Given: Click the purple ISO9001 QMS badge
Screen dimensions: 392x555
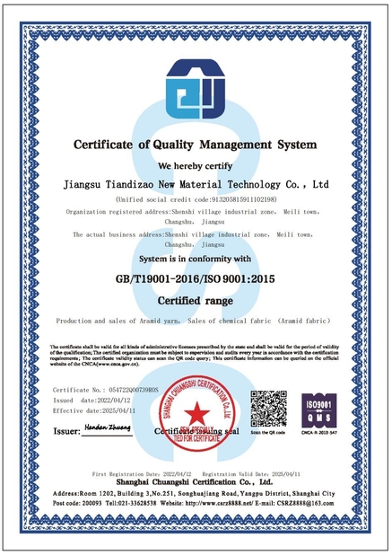Looking at the screenshot, I should pyautogui.click(x=319, y=410).
